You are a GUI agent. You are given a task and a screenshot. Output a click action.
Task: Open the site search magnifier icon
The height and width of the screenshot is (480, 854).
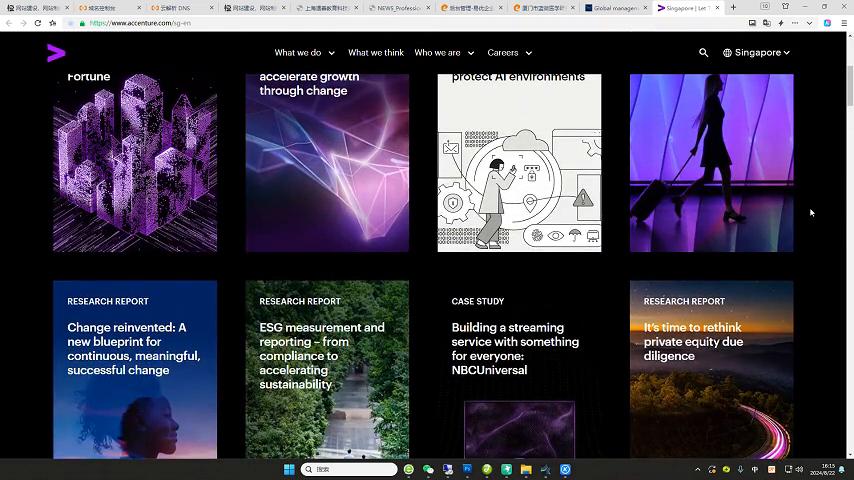click(x=703, y=53)
